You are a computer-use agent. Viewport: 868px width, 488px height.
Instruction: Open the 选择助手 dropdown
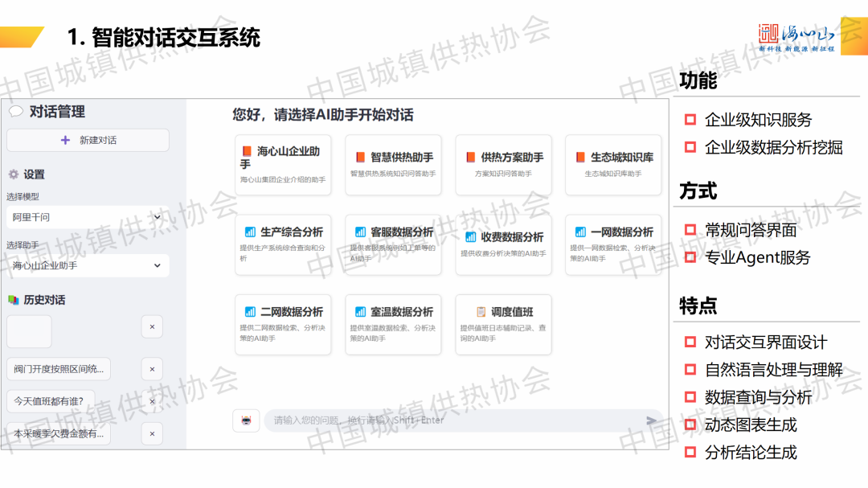(88, 265)
